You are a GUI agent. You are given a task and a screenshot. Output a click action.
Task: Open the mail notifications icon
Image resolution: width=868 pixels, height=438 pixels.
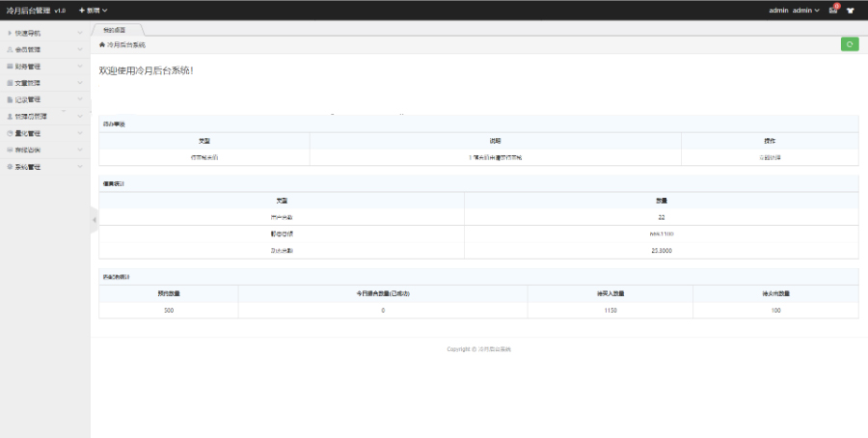coord(832,10)
